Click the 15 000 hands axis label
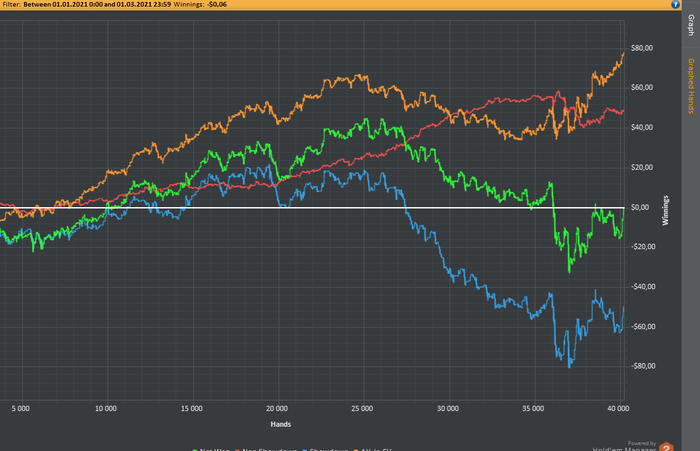Viewport: 700px width, 451px height. (x=192, y=409)
